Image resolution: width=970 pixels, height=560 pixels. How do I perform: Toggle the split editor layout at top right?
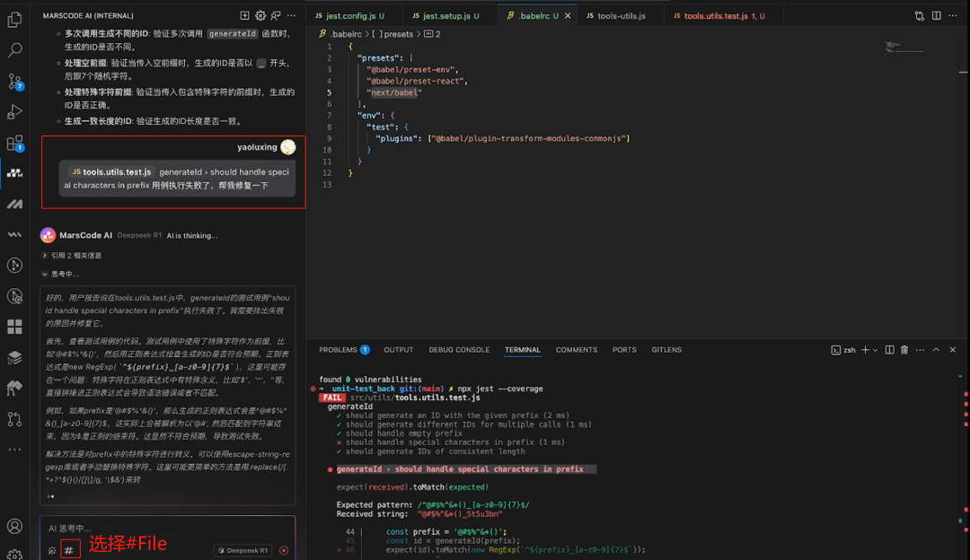click(x=935, y=15)
